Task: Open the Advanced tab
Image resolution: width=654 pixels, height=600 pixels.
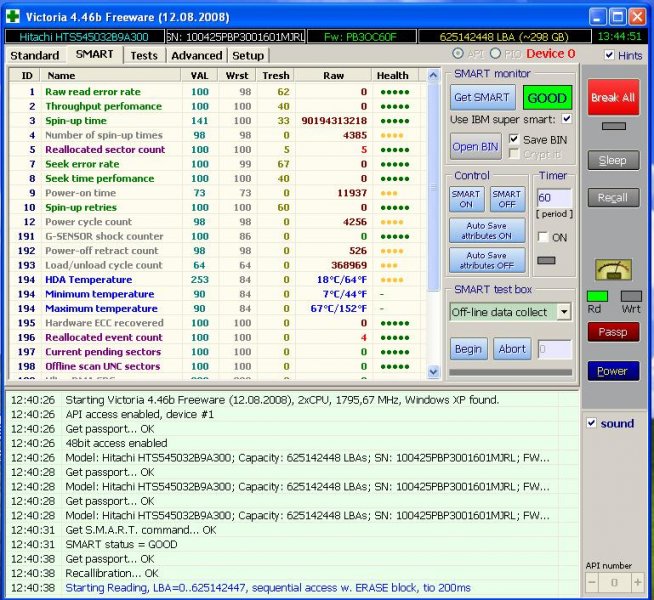Action: 196,55
